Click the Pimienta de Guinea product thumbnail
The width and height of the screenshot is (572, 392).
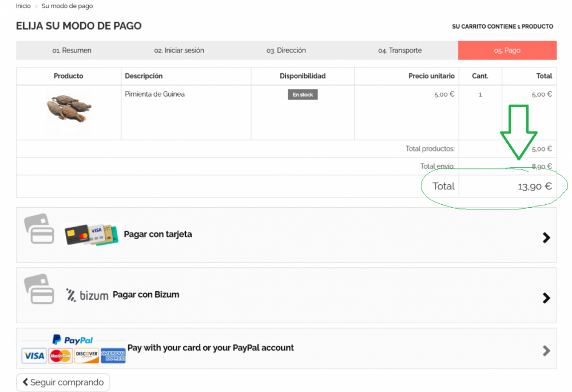[69, 109]
